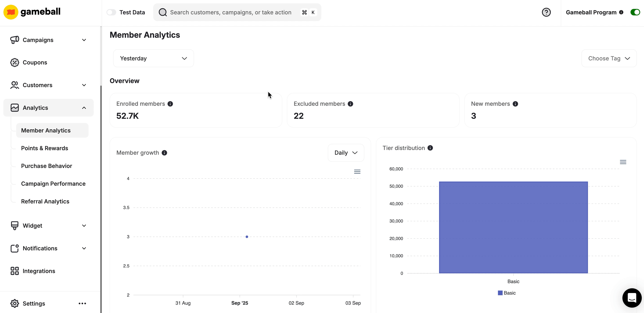Click Purchase Behavior in sidebar
The image size is (644, 313).
click(x=46, y=166)
